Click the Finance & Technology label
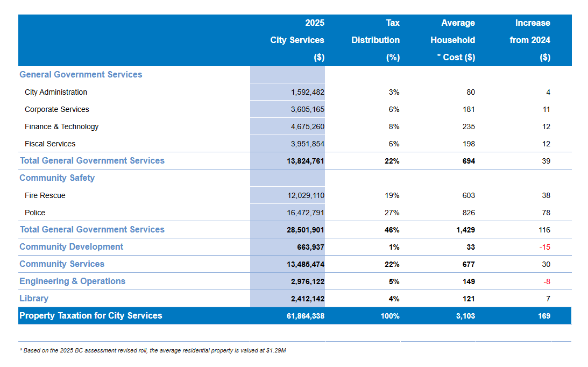 pyautogui.click(x=61, y=127)
